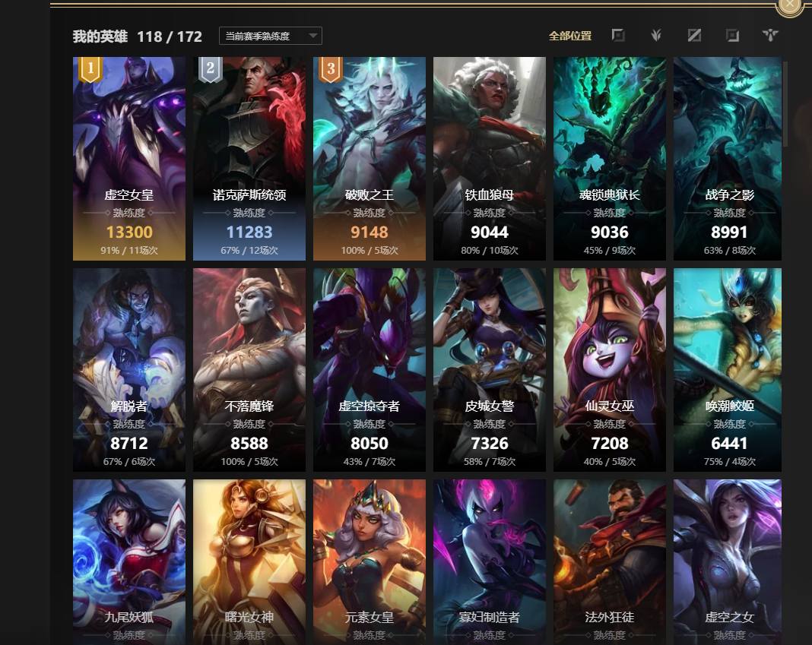The width and height of the screenshot is (812, 645).
Task: Click the silver rank 2 badge
Action: click(x=211, y=69)
